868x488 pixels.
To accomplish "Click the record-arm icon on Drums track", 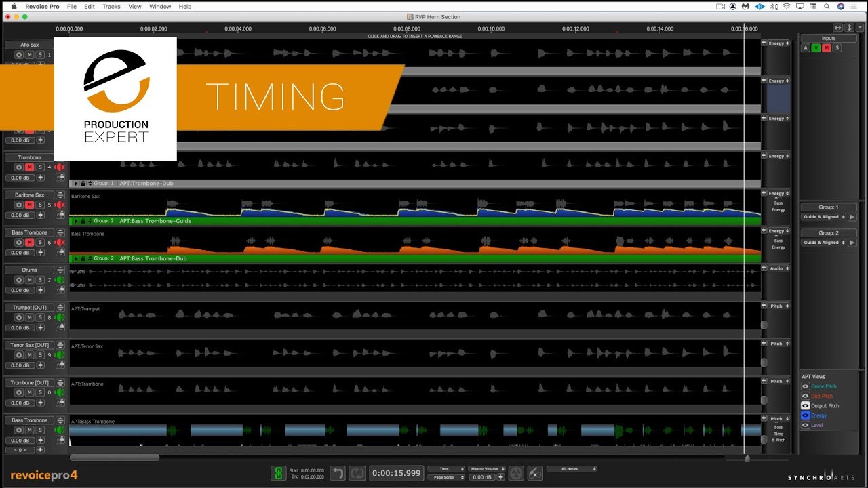I will pos(20,280).
